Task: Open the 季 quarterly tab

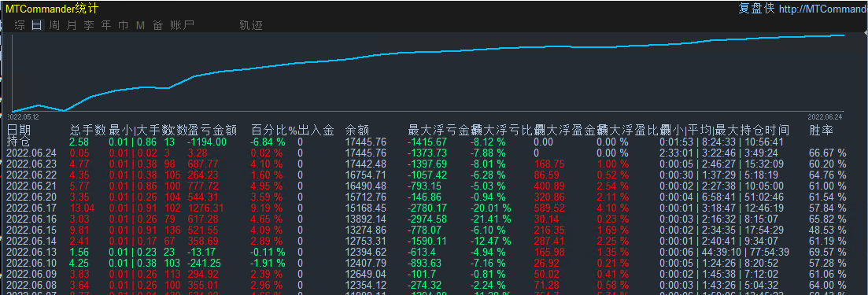Action: tap(89, 25)
